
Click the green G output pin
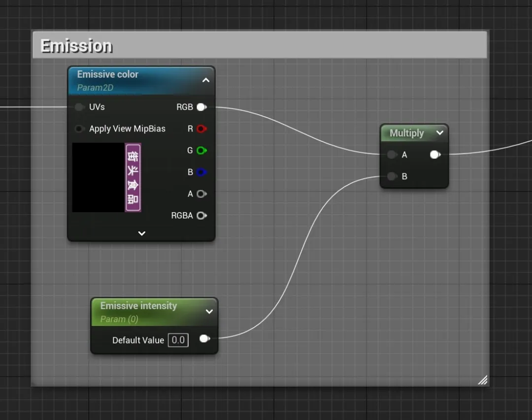coord(201,150)
